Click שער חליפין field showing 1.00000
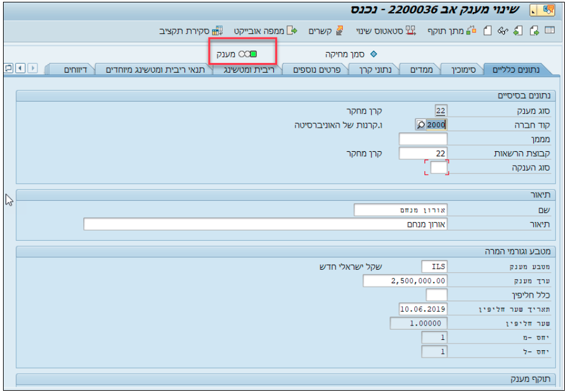 coord(418,324)
